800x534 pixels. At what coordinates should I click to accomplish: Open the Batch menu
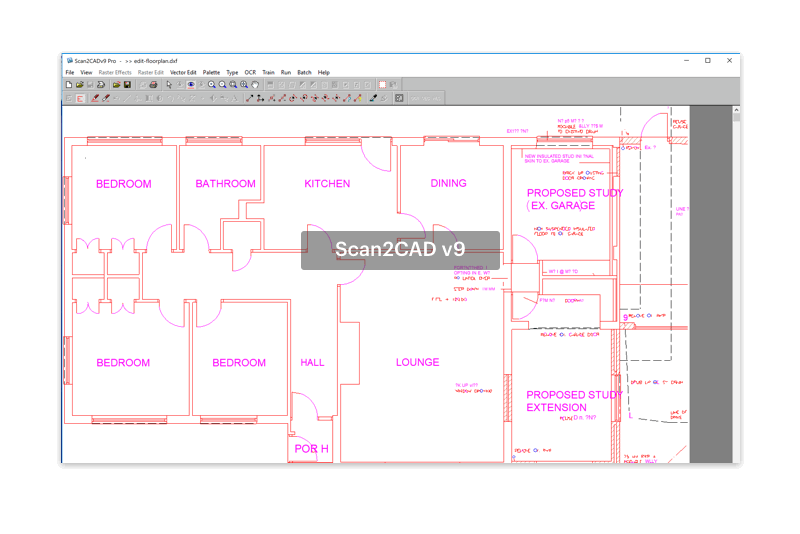(304, 72)
